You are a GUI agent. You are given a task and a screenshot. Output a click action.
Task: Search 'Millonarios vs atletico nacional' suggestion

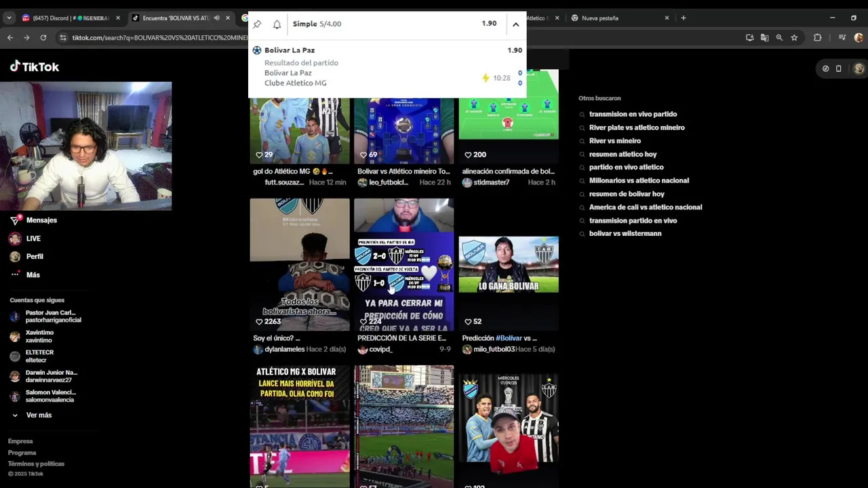tap(639, 181)
